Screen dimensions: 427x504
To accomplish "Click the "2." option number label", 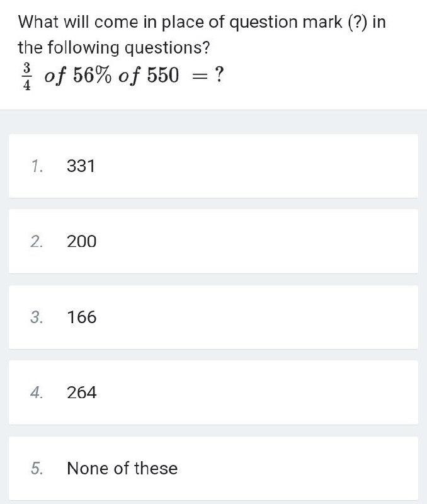I will (37, 242).
